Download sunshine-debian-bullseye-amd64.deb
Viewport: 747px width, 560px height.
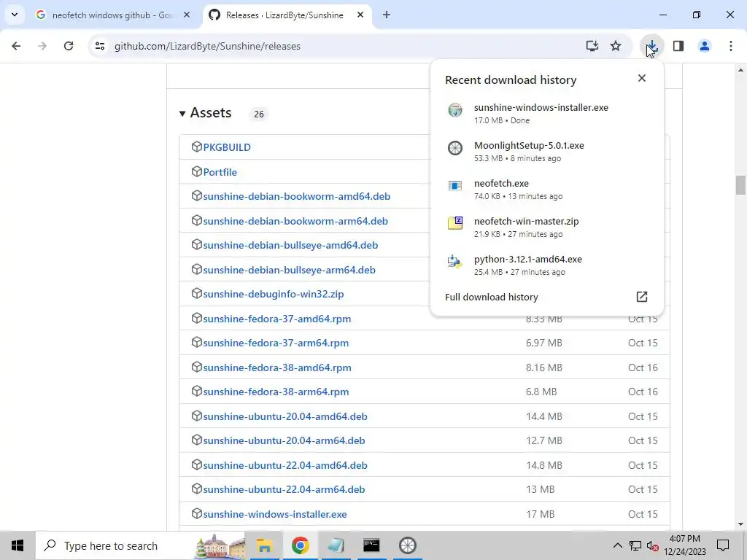290,246
